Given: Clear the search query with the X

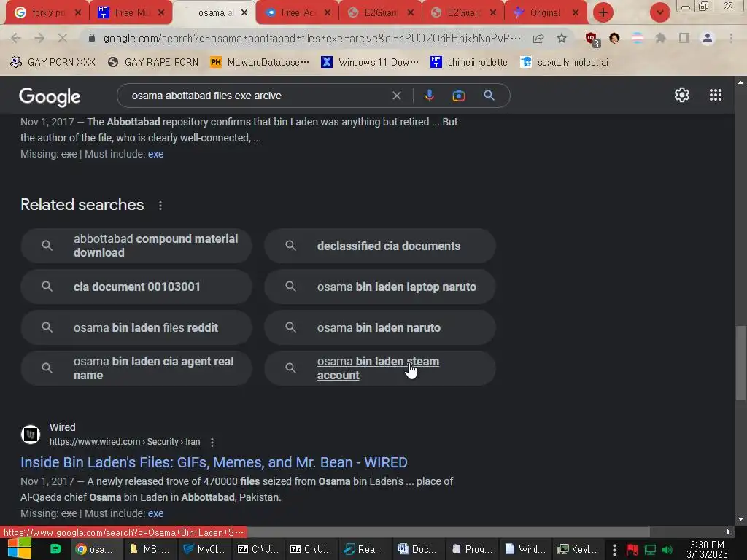Looking at the screenshot, I should (396, 96).
